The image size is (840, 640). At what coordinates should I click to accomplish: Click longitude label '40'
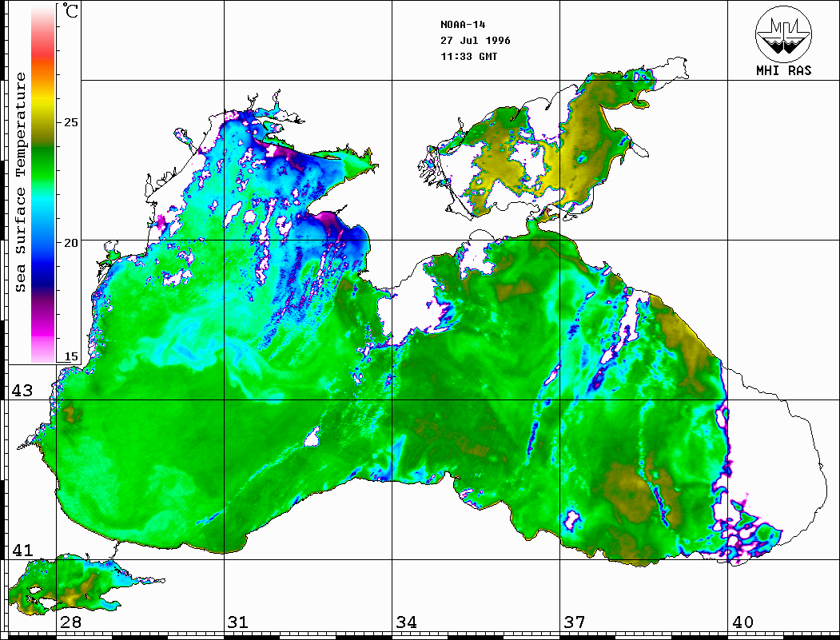(742, 622)
